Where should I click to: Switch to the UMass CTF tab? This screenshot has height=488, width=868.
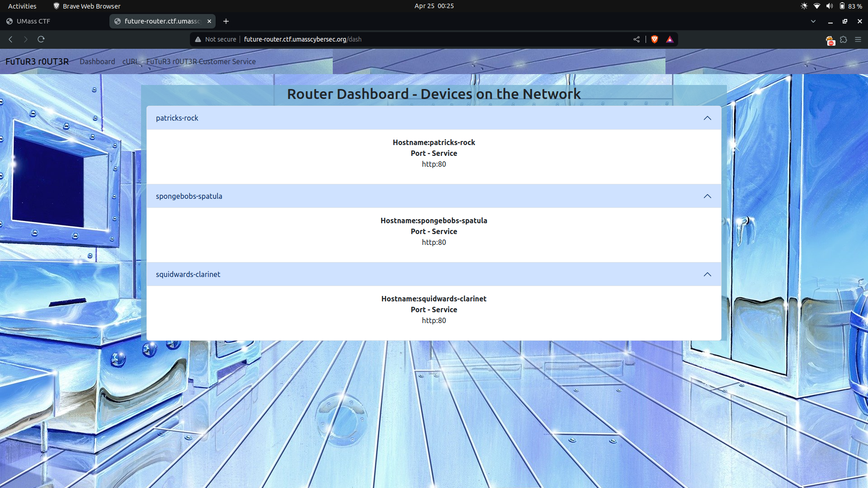pos(34,21)
